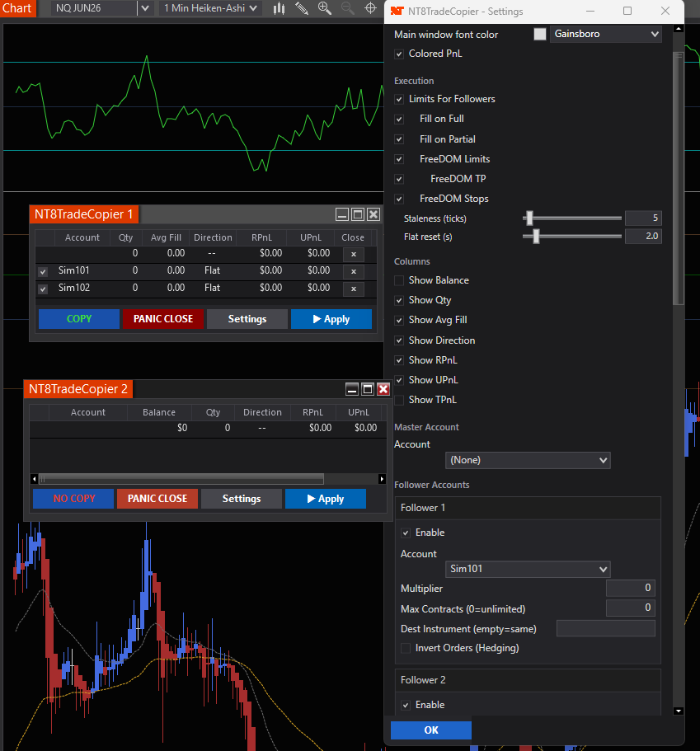Click the zoom in magnifier icon
Screen dimensions: 700x751
325,8
